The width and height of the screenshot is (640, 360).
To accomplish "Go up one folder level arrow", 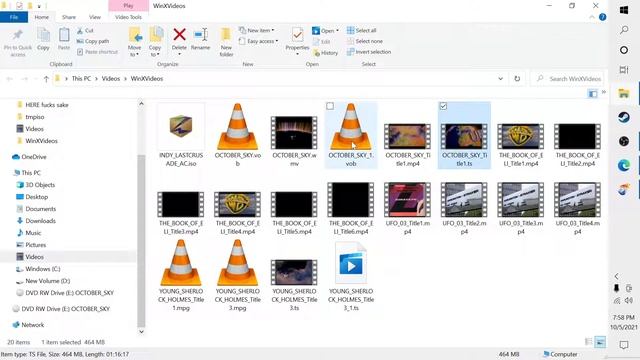I will click(46, 79).
